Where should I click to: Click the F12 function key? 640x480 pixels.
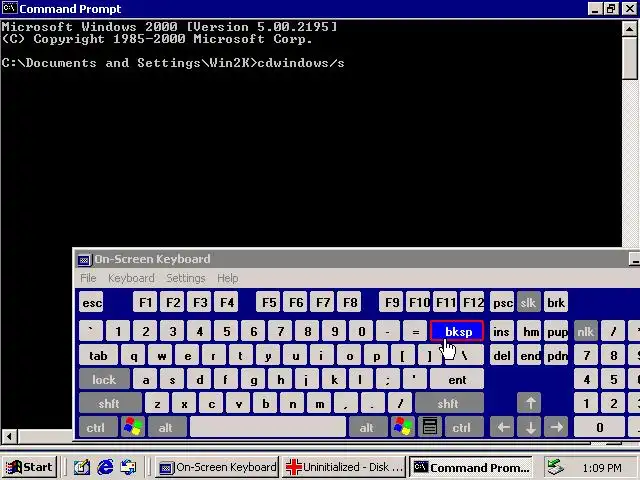pos(473,302)
